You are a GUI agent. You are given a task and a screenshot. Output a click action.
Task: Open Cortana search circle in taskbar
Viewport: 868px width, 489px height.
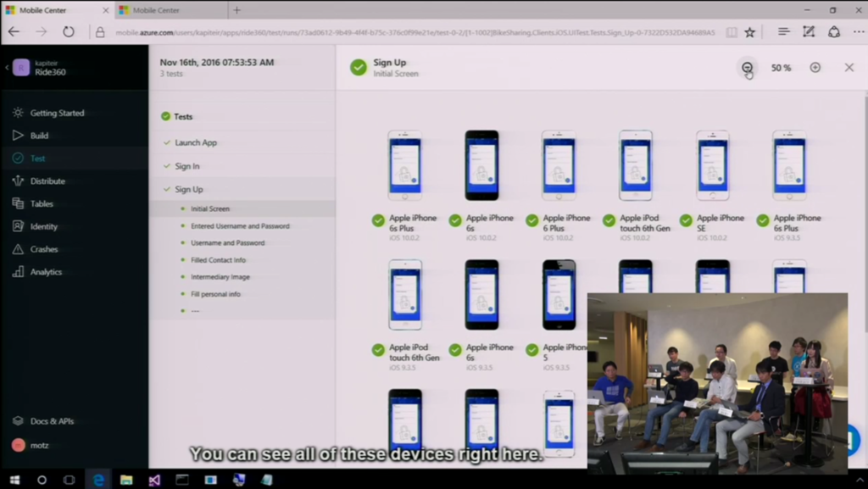pyautogui.click(x=42, y=480)
